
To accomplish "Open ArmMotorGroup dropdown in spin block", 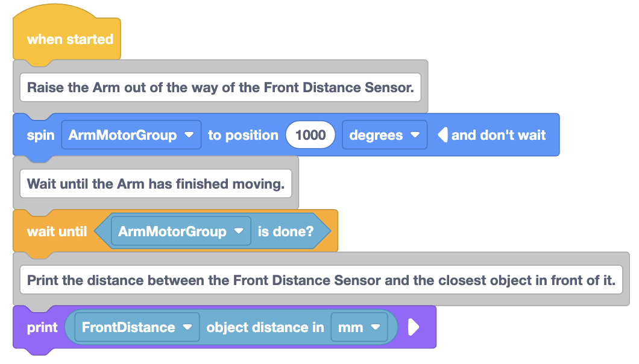I will pos(131,135).
